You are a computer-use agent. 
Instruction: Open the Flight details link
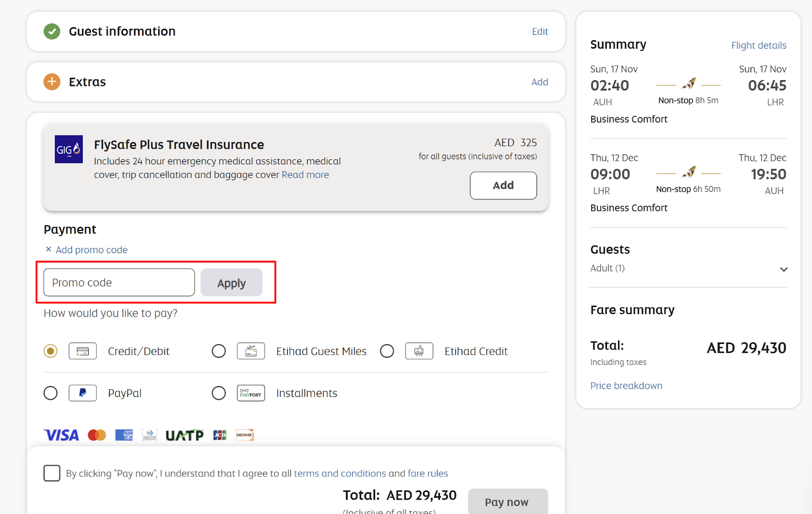coord(759,45)
